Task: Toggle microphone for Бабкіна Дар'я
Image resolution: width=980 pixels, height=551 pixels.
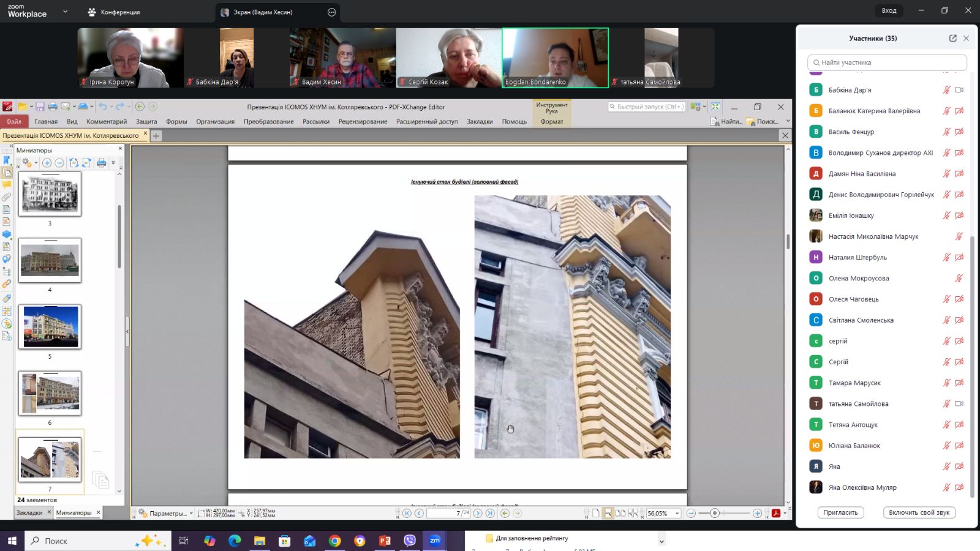Action: click(946, 90)
